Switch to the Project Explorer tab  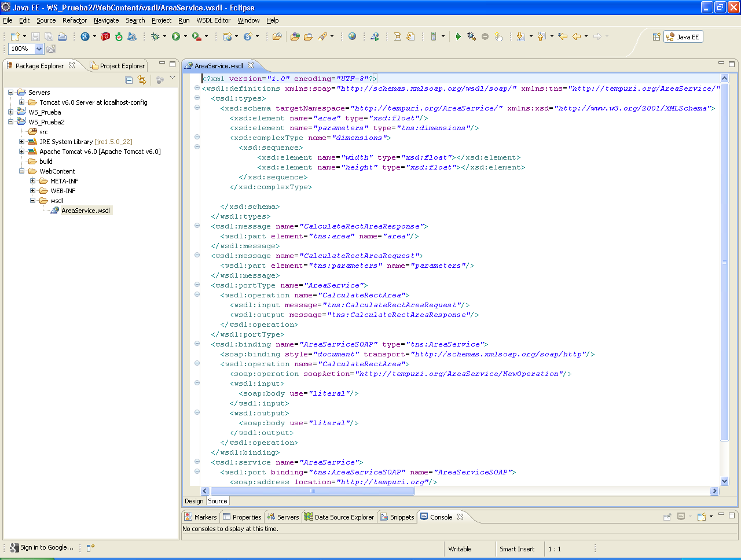pyautogui.click(x=118, y=66)
